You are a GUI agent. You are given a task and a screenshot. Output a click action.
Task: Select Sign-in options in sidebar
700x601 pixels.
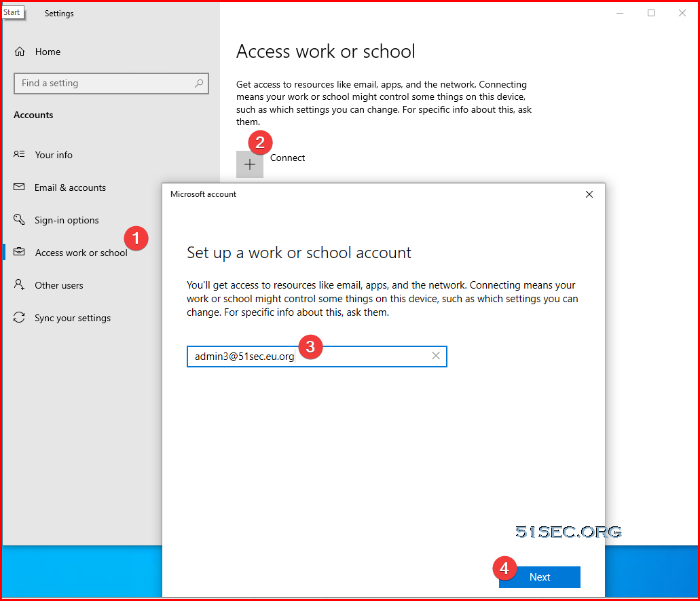pyautogui.click(x=67, y=220)
